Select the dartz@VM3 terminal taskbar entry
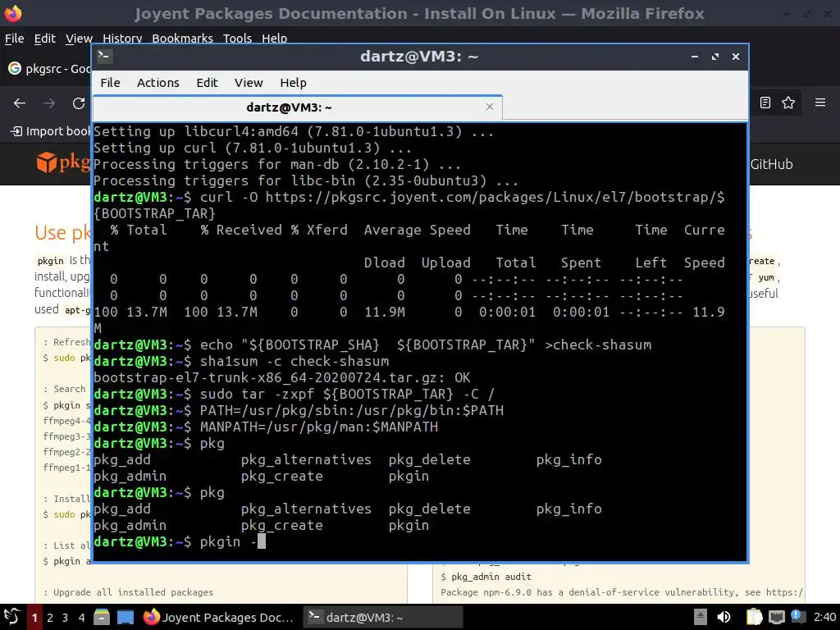Viewport: 840px width, 630px height. click(x=383, y=617)
